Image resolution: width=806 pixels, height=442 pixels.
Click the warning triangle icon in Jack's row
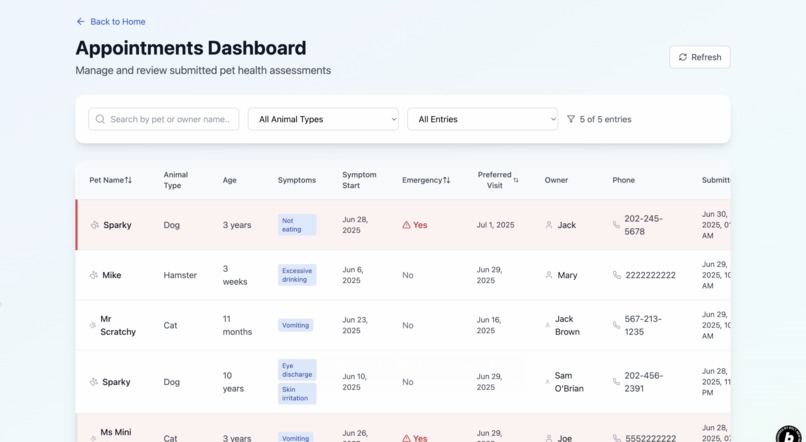point(406,225)
